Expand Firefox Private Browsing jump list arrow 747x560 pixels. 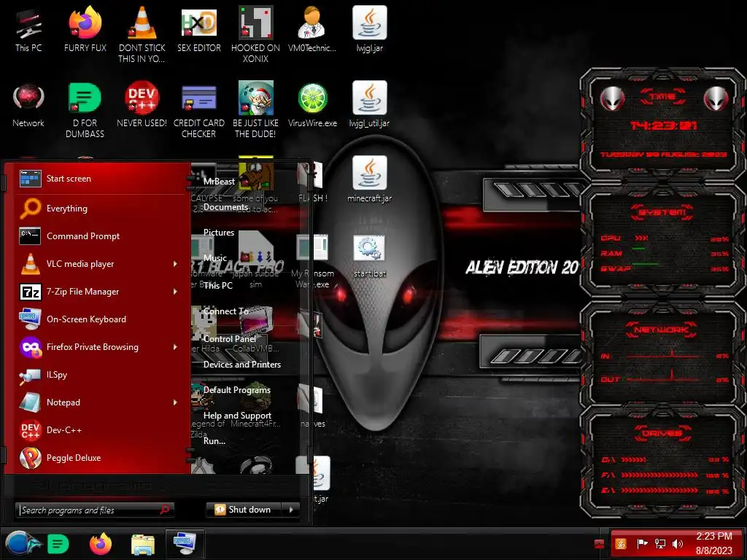175,347
